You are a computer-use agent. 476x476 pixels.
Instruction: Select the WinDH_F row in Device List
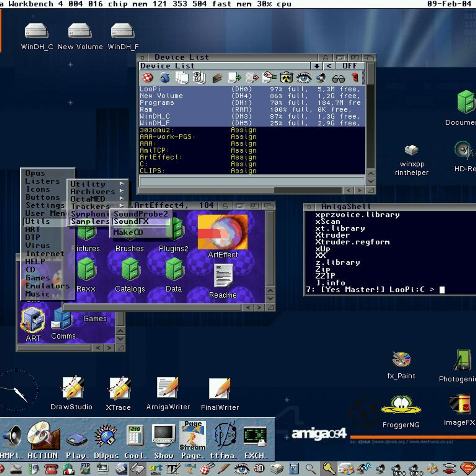click(252, 123)
